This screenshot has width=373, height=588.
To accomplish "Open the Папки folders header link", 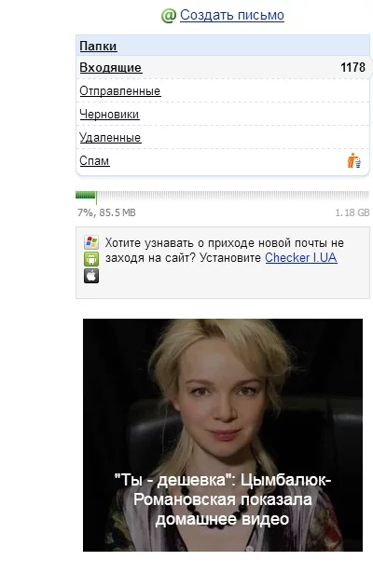I will [98, 46].
